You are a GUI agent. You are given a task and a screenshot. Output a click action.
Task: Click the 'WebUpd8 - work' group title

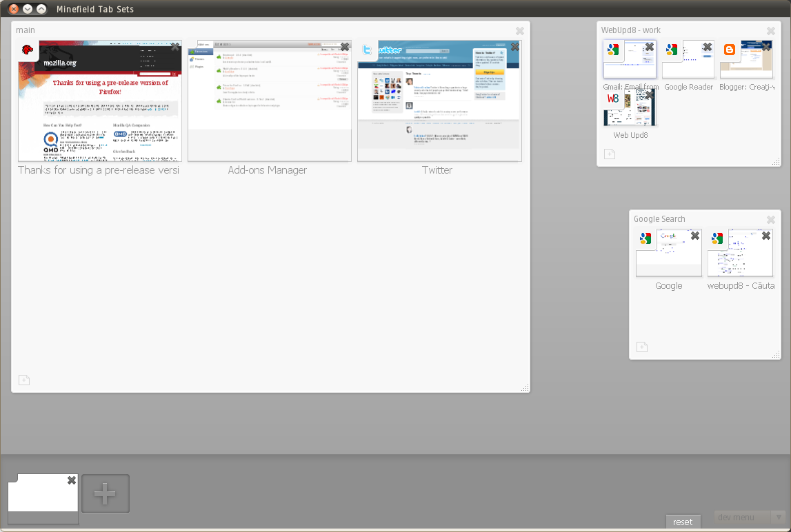tap(630, 30)
